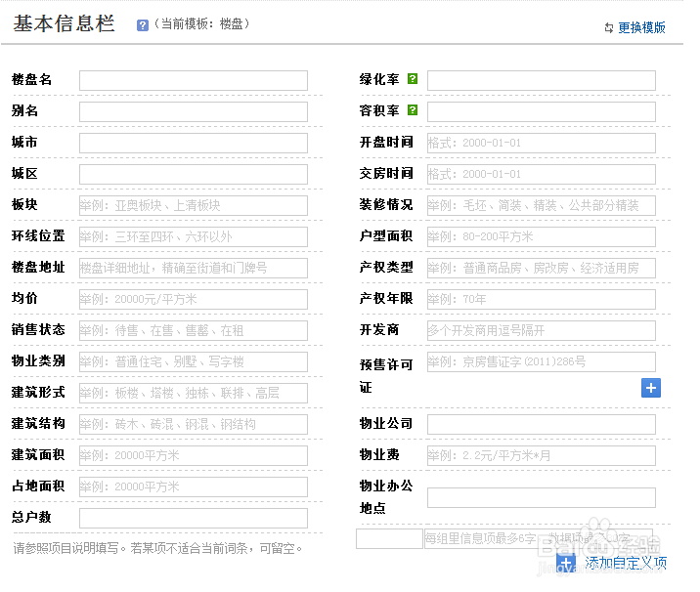The image size is (700, 592).
Task: Click the 基本信息栏 heading text
Action: [x=64, y=23]
